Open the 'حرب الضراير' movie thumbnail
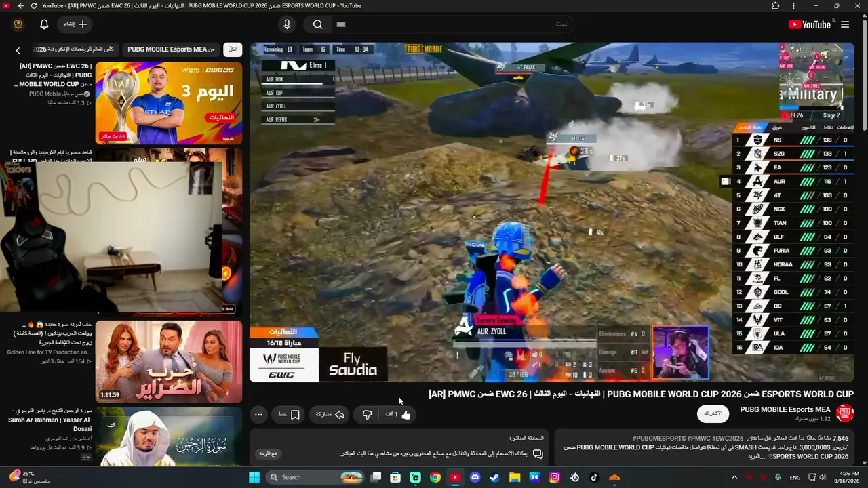This screenshot has width=868, height=488. click(x=169, y=361)
